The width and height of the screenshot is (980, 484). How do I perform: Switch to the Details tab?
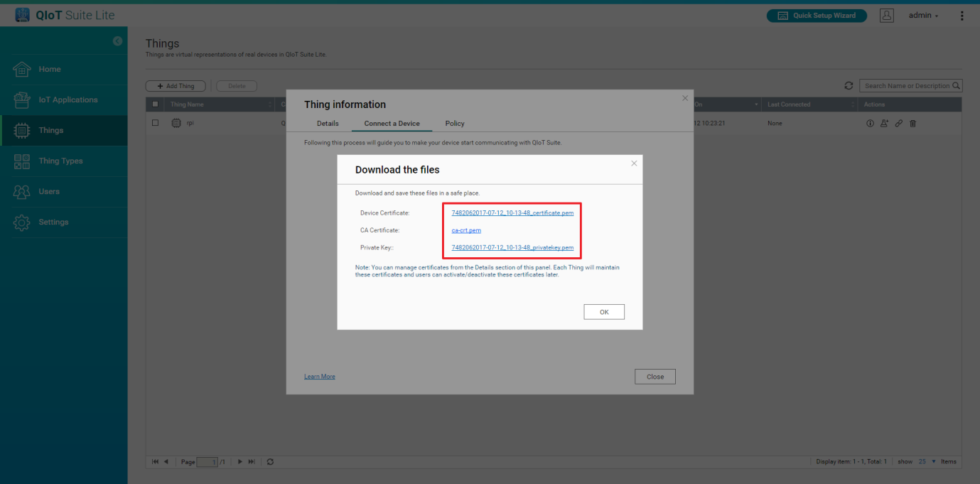pos(328,124)
